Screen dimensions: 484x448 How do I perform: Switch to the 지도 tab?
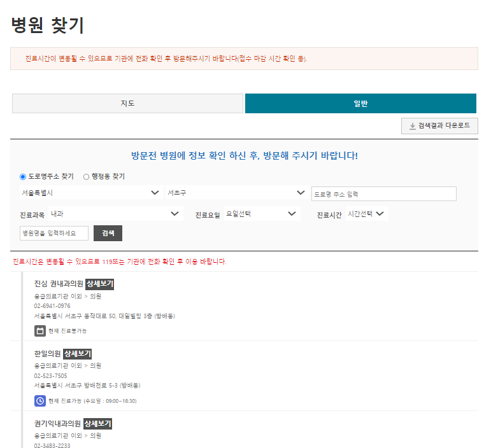pyautogui.click(x=127, y=103)
